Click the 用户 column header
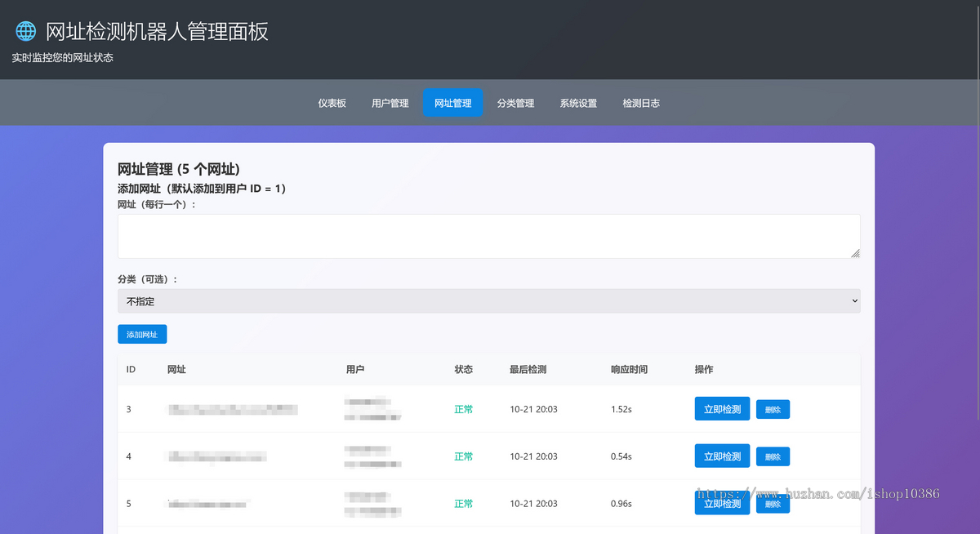The width and height of the screenshot is (980, 534). [355, 370]
